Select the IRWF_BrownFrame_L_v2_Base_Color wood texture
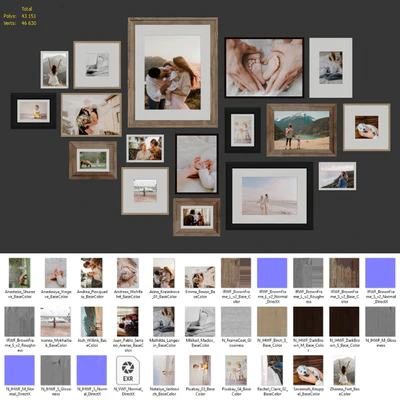 [236, 273]
